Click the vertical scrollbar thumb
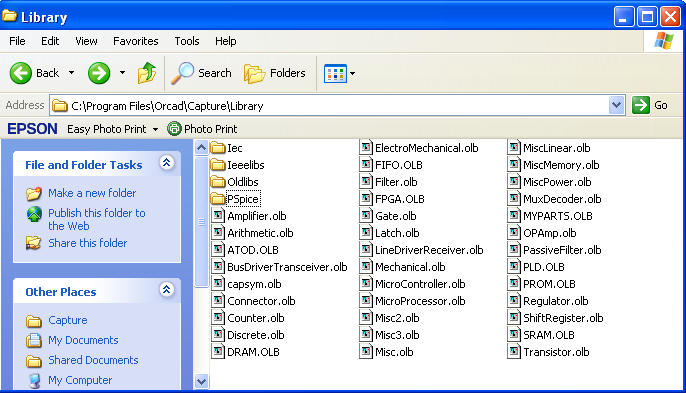Screen dimensions: 686x393 tap(201, 222)
